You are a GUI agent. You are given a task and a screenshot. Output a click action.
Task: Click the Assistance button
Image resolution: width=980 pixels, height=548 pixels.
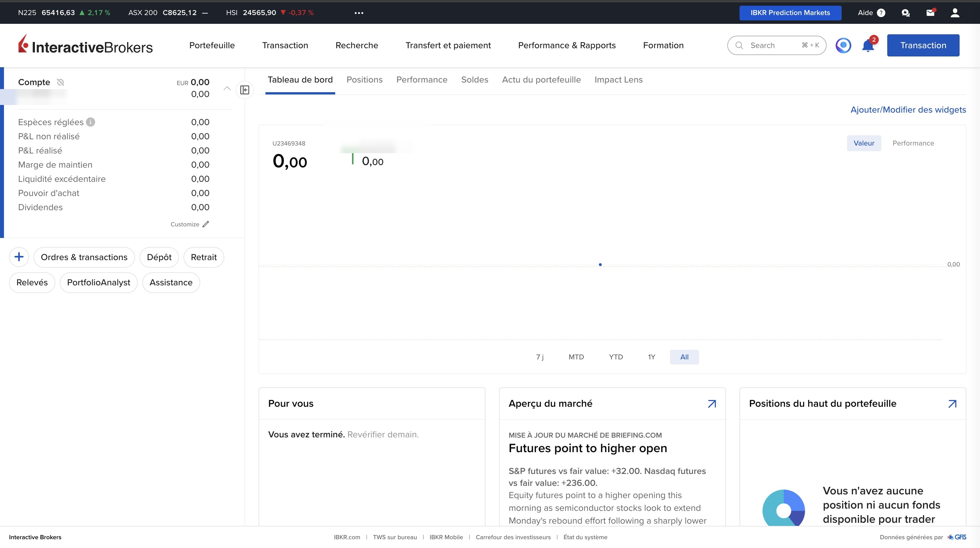point(171,283)
